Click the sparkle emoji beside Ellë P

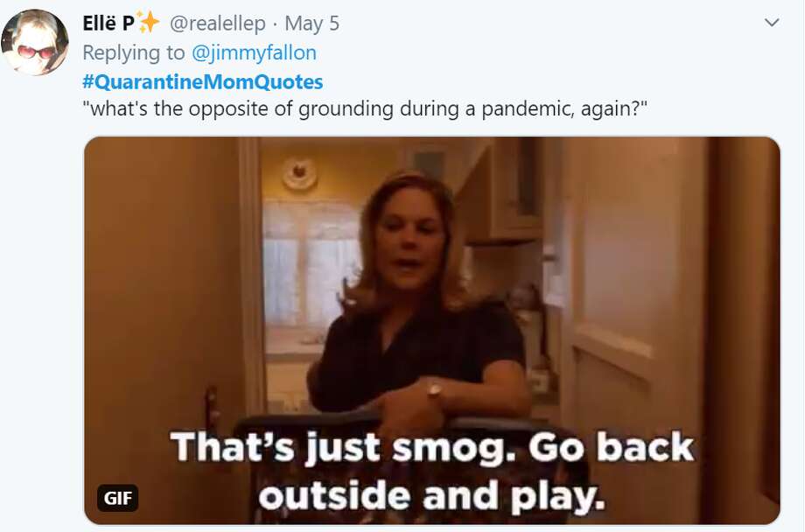(x=149, y=22)
